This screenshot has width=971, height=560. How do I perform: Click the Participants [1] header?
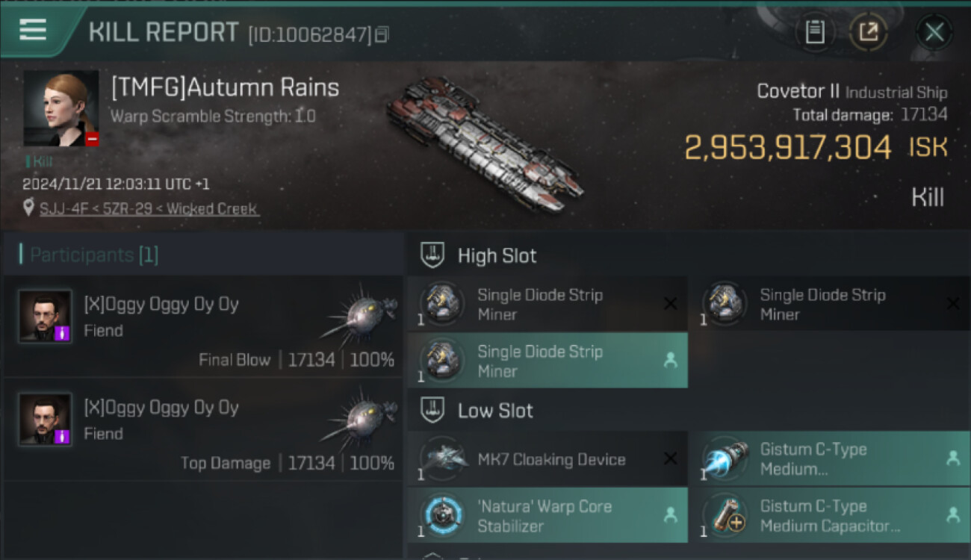(93, 255)
